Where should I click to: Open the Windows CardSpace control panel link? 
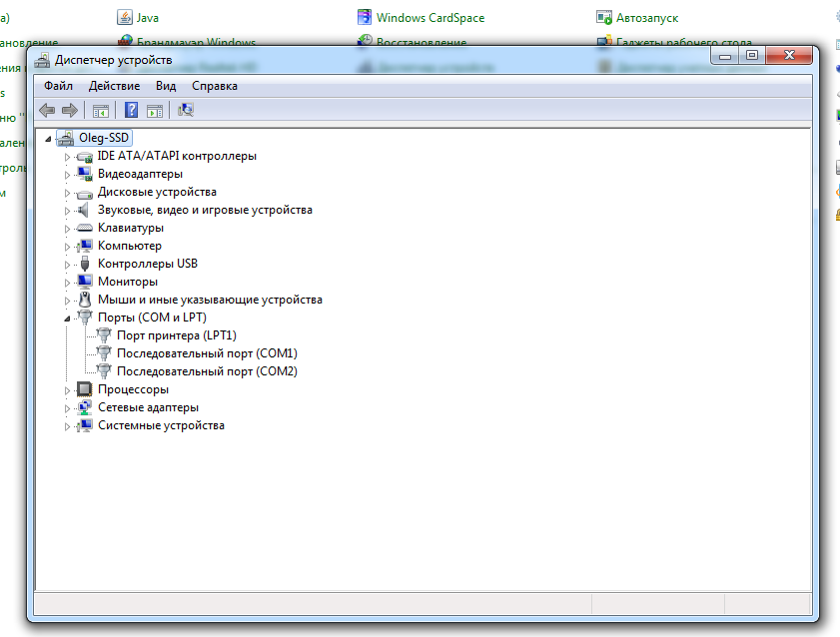[429, 18]
